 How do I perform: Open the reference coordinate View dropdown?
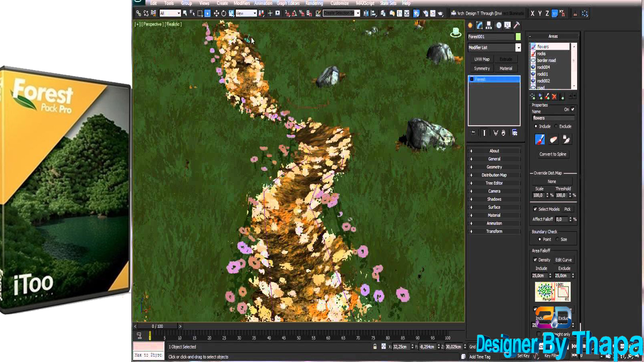(x=246, y=14)
